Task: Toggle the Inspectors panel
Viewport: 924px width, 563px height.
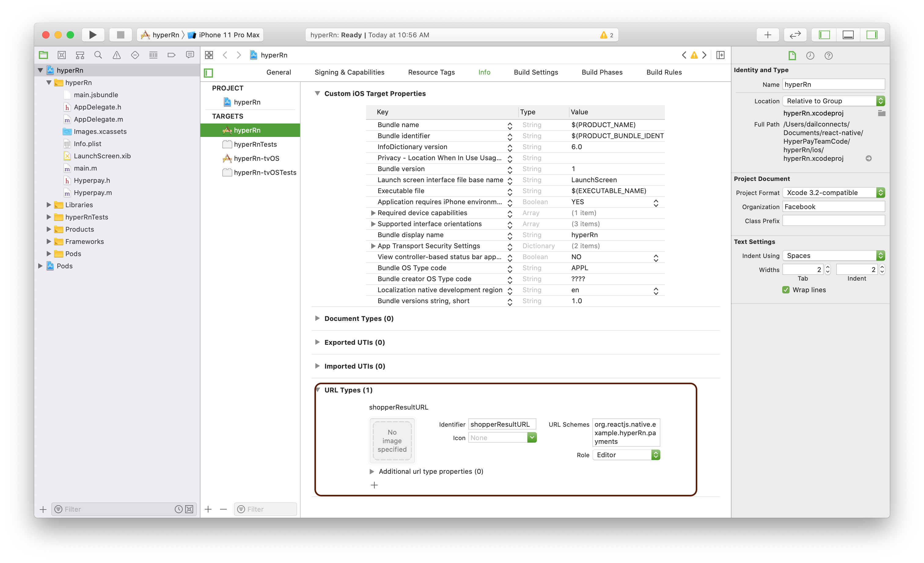Action: click(872, 35)
